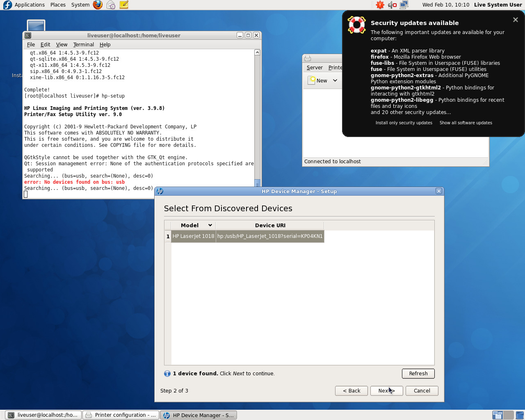Screen dimensions: 525x420
Task: Open the Terminal menu in terminal window
Action: 83,45
